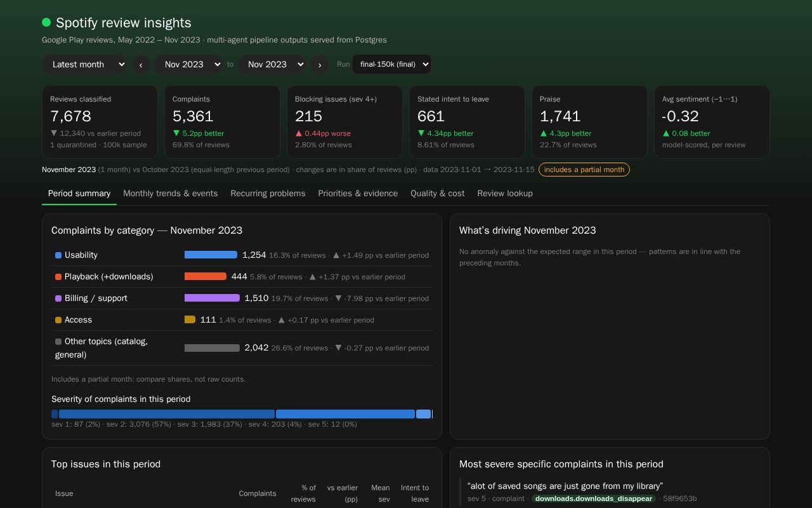
Task: Click the "vs earlier (pp)" column header
Action: tap(343, 493)
